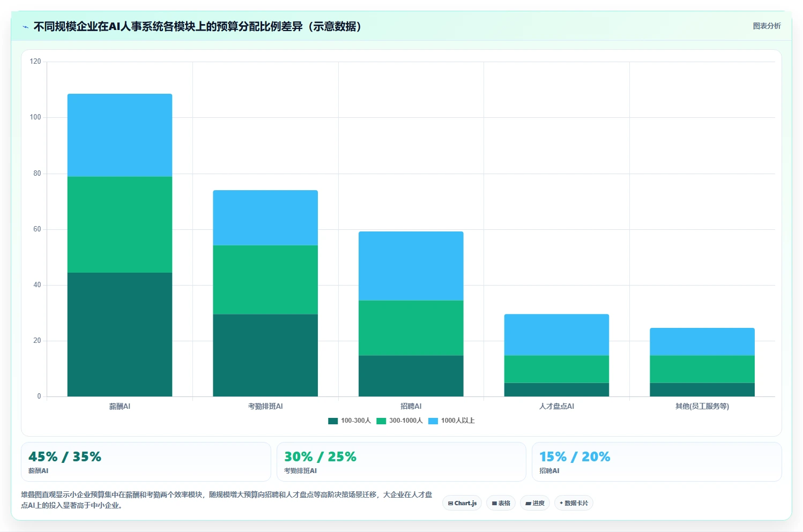The height and width of the screenshot is (532, 803).
Task: Toggle the 100-300人 legend series
Action: (x=350, y=421)
